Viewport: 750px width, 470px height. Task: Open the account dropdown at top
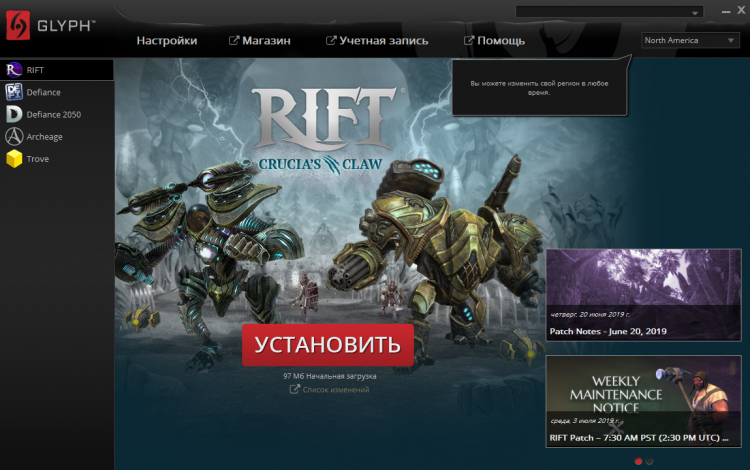[x=609, y=12]
